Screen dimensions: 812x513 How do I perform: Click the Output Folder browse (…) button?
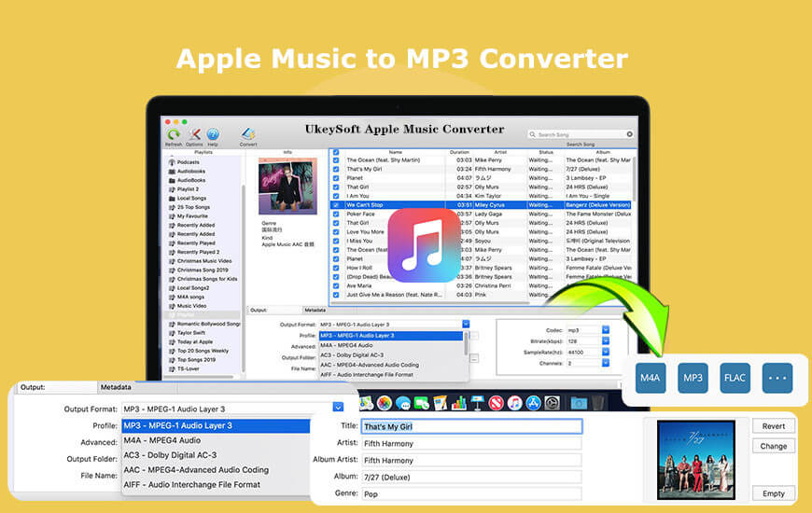(474, 358)
